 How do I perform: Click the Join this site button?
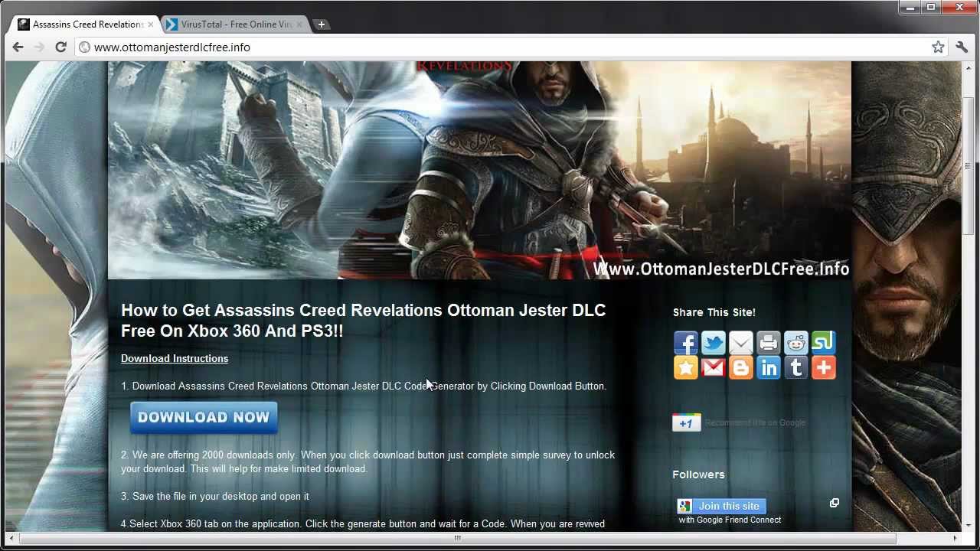click(x=721, y=506)
